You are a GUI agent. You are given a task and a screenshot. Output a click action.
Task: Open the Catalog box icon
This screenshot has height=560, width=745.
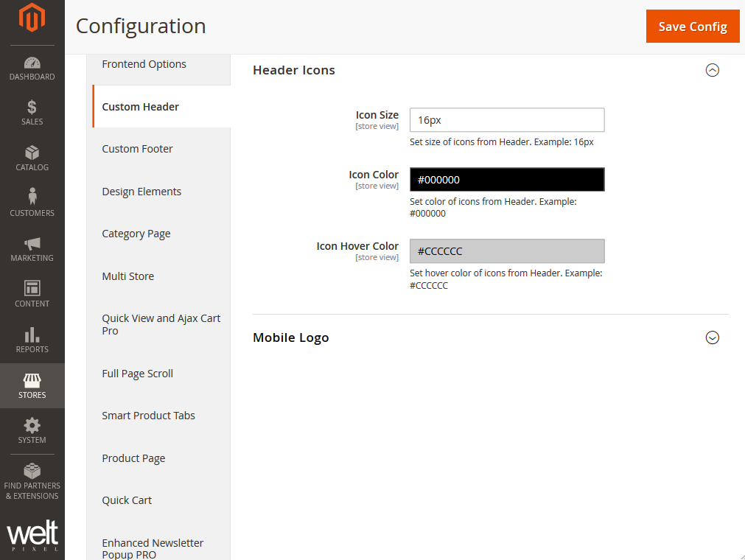32,153
